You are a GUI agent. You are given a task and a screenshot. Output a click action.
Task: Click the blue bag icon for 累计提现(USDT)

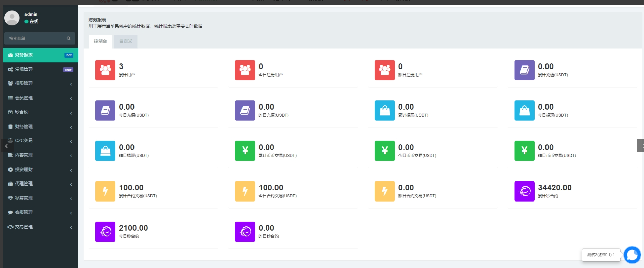384,111
